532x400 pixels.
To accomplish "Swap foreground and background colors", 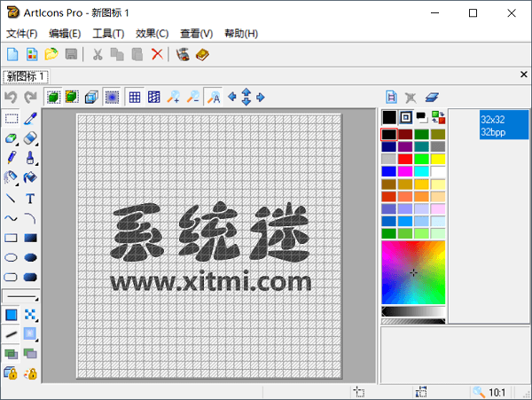I will 438,117.
